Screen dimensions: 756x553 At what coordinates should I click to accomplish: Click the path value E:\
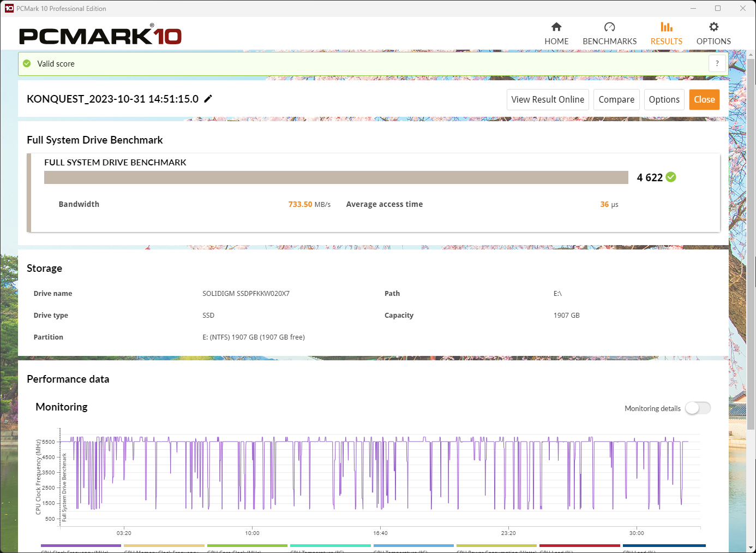click(557, 293)
